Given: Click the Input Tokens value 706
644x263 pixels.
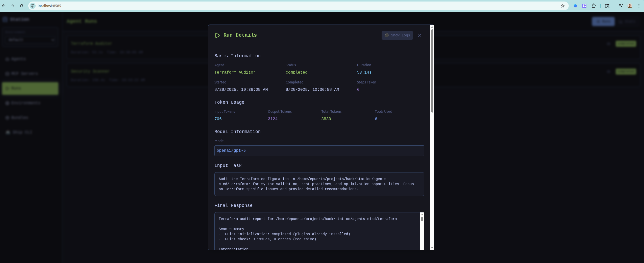Looking at the screenshot, I should click(218, 119).
